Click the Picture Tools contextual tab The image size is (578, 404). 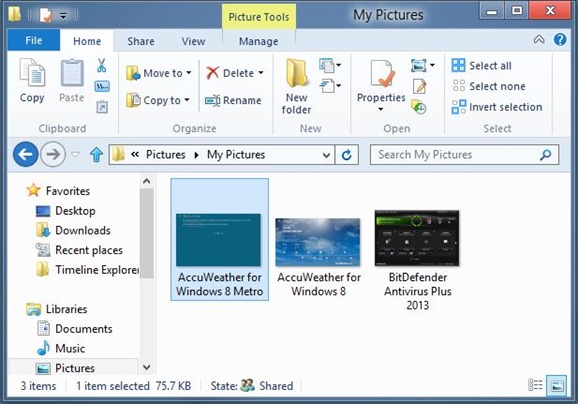pyautogui.click(x=259, y=17)
